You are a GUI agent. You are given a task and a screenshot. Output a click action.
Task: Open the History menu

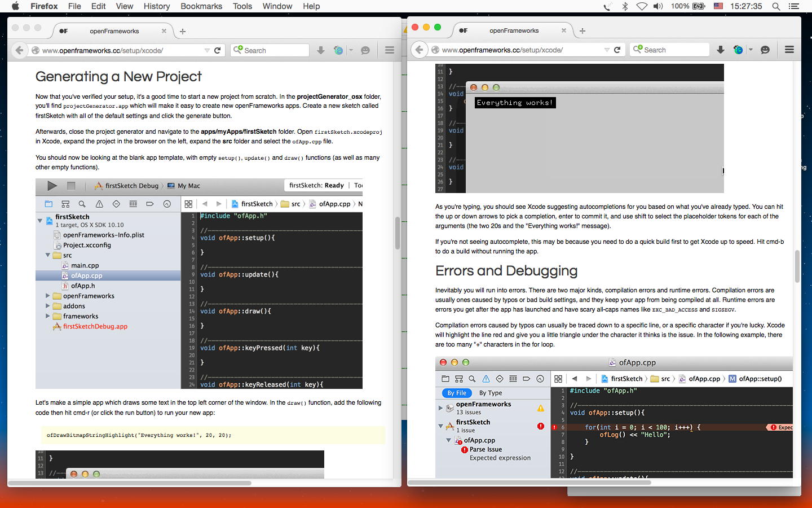tap(156, 6)
